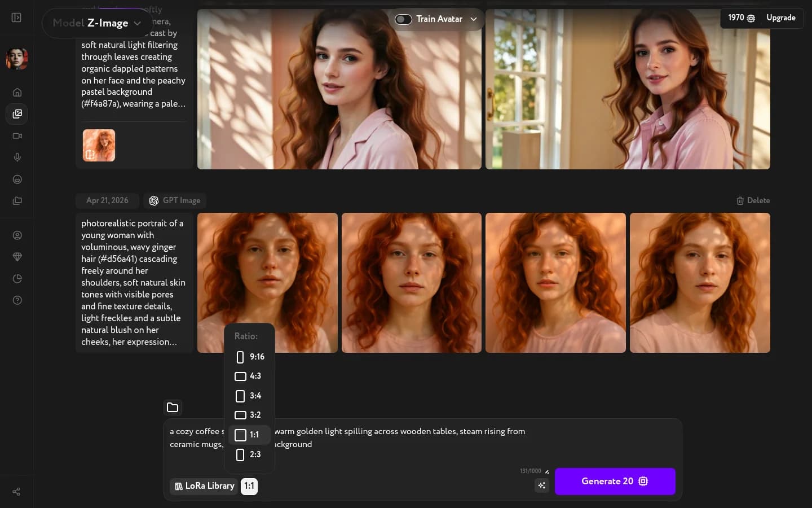Open the projects folder icon in the sidebar
The image size is (812, 508).
click(17, 201)
